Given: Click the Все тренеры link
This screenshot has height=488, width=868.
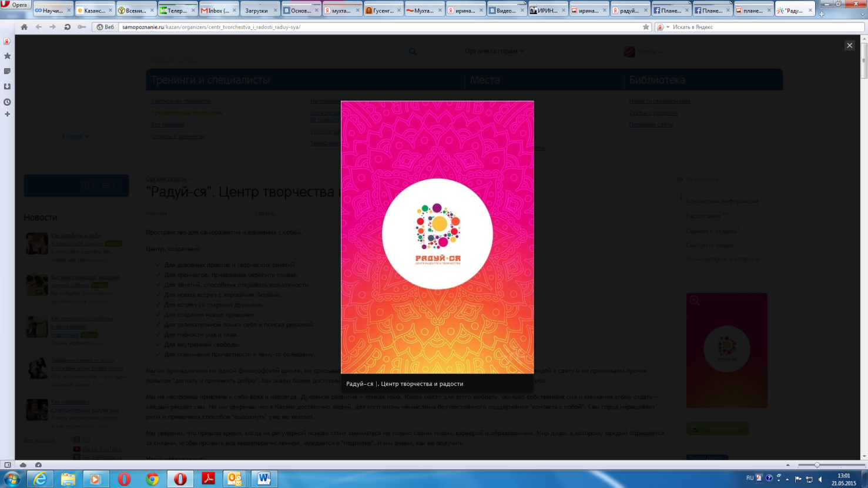Looking at the screenshot, I should point(167,124).
